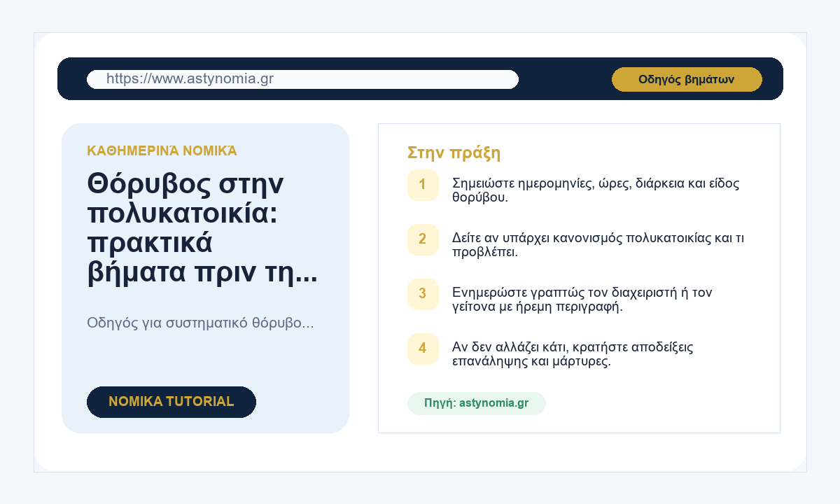This screenshot has width=840, height=504.
Task: Click the headline Θόρυβος στην πολυκατοικία
Action: (x=202, y=228)
